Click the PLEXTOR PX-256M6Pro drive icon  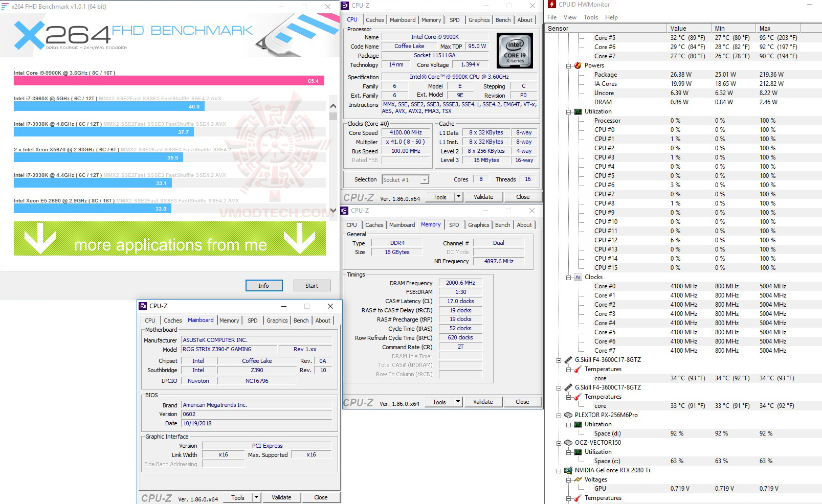568,415
